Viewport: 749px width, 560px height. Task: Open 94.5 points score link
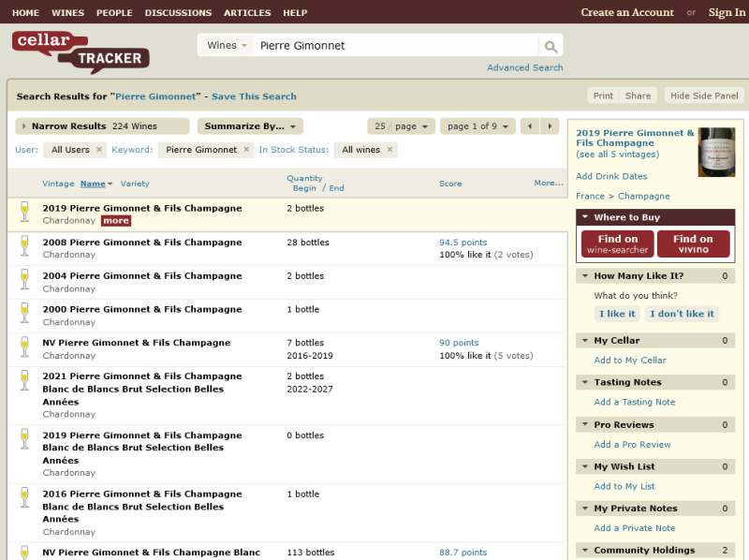click(x=463, y=243)
